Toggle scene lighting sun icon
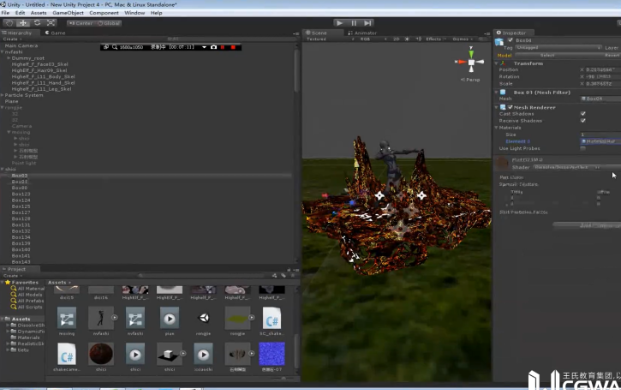 tap(407, 39)
